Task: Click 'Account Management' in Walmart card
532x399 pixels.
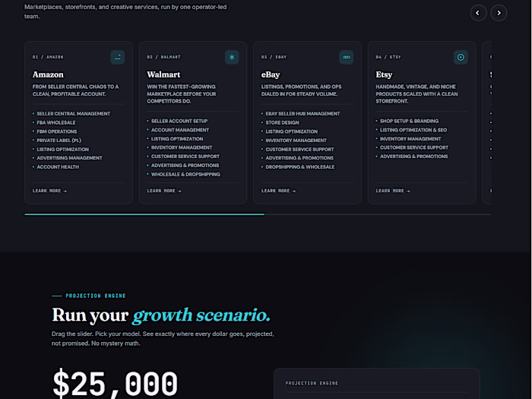Action: tap(180, 130)
